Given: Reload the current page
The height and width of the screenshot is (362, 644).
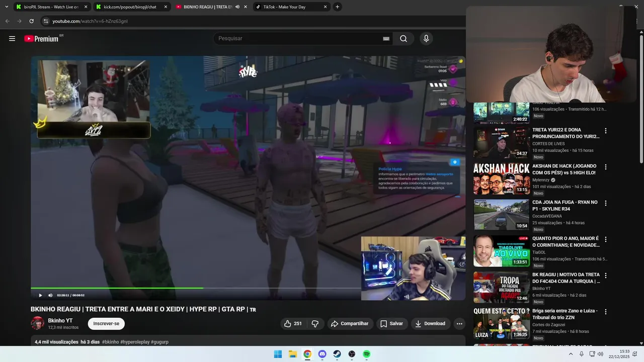Looking at the screenshot, I should click(31, 21).
